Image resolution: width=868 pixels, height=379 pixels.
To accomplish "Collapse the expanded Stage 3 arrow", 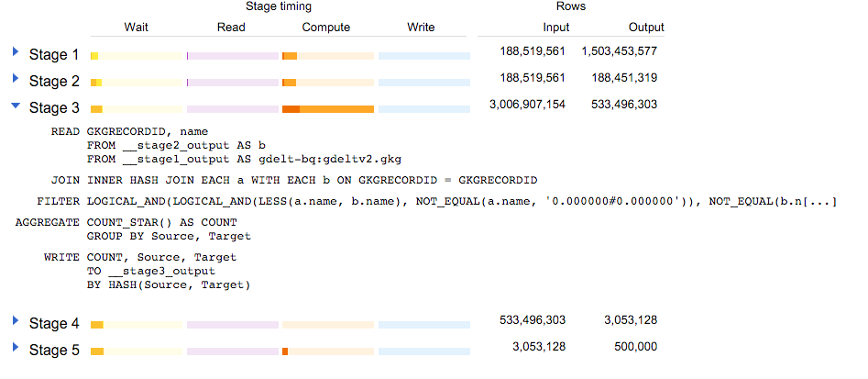I will pyautogui.click(x=16, y=106).
